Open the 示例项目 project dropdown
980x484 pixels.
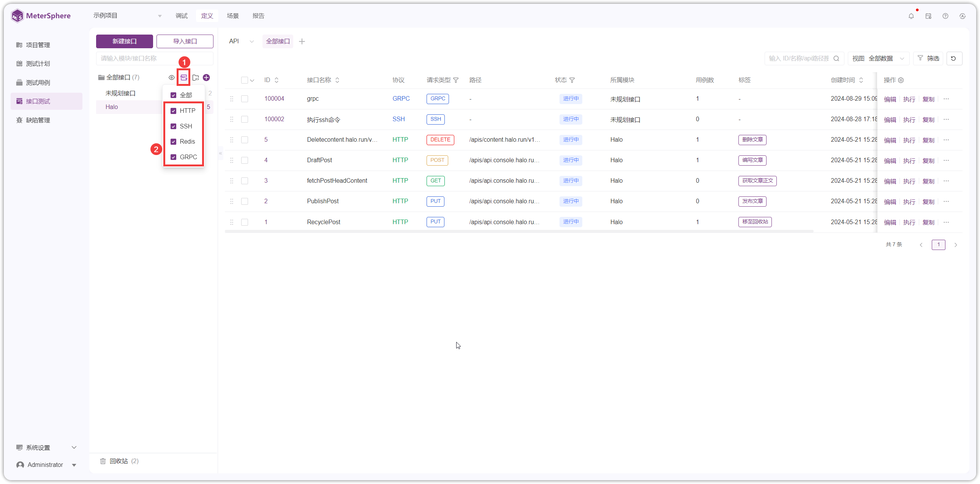pyautogui.click(x=128, y=16)
